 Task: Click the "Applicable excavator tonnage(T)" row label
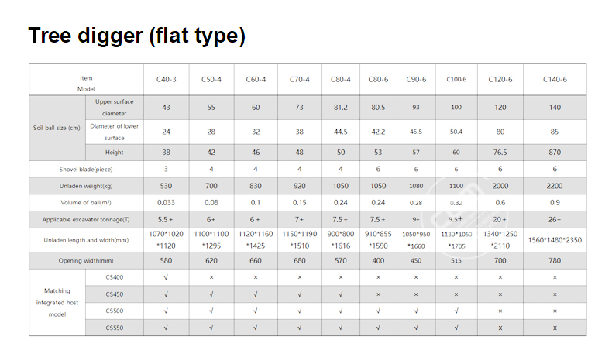click(86, 221)
